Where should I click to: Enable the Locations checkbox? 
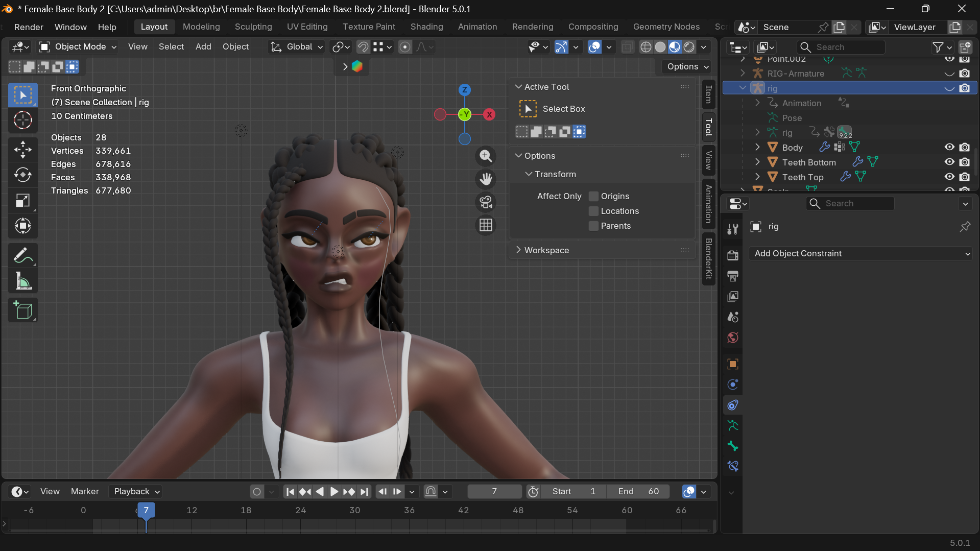coord(593,211)
